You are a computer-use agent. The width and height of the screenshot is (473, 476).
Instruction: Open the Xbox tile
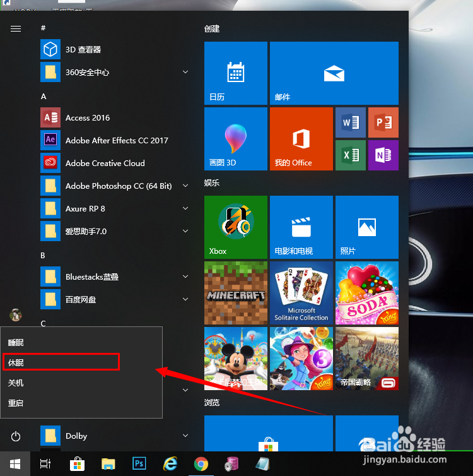pyautogui.click(x=236, y=227)
